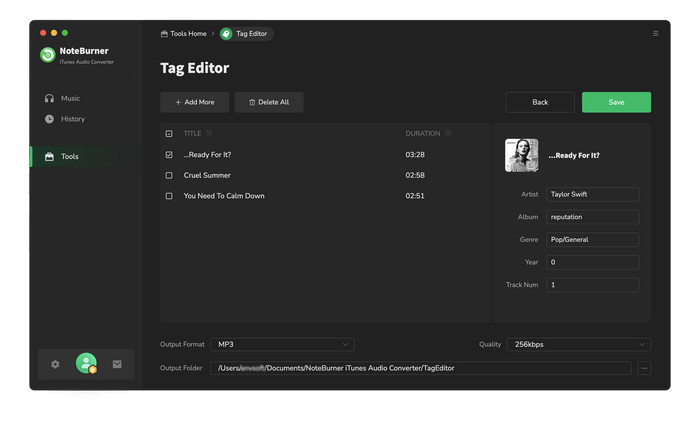Select the Tools toolbox icon in sidebar
This screenshot has height=429, width=700.
(49, 156)
